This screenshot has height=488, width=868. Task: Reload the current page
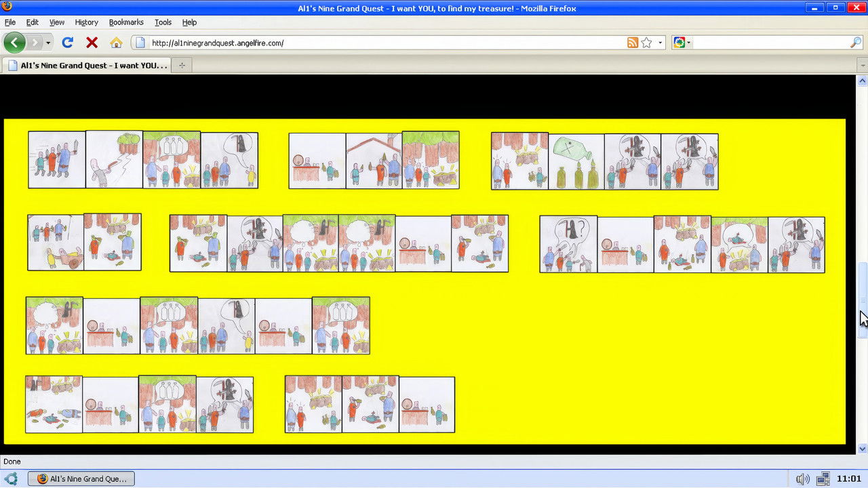click(67, 43)
